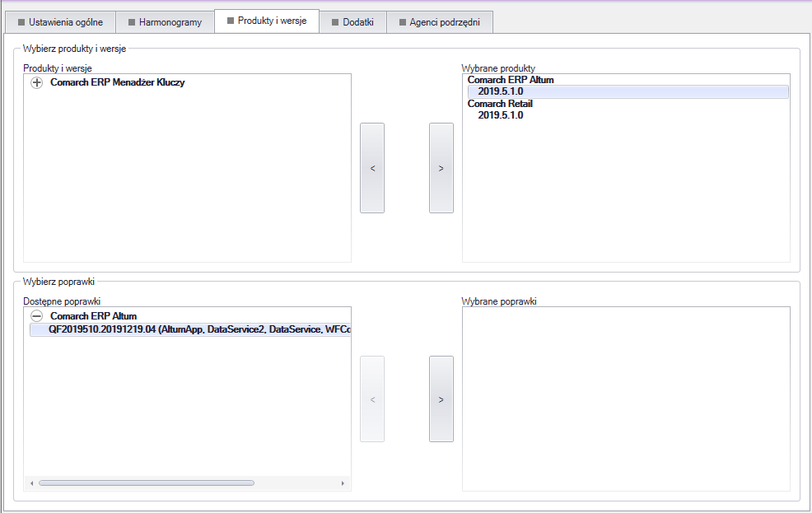Click inside the empty Wybrane poprawki list
Viewport: 812px width, 513px height.
[626, 399]
